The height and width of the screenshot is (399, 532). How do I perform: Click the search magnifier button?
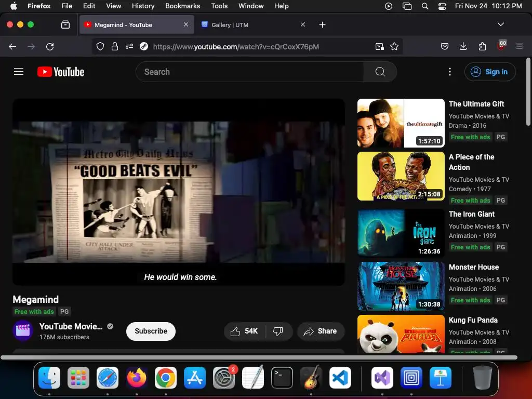point(380,72)
